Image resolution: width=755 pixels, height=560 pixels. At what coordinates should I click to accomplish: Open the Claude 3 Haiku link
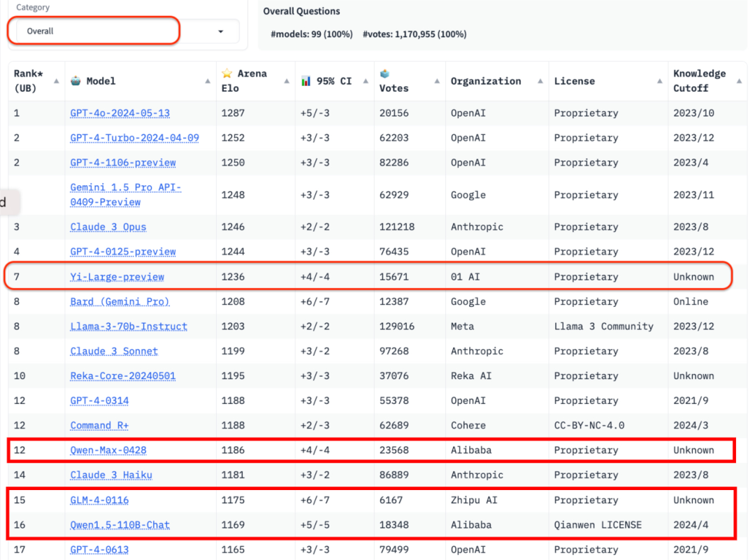coord(111,475)
